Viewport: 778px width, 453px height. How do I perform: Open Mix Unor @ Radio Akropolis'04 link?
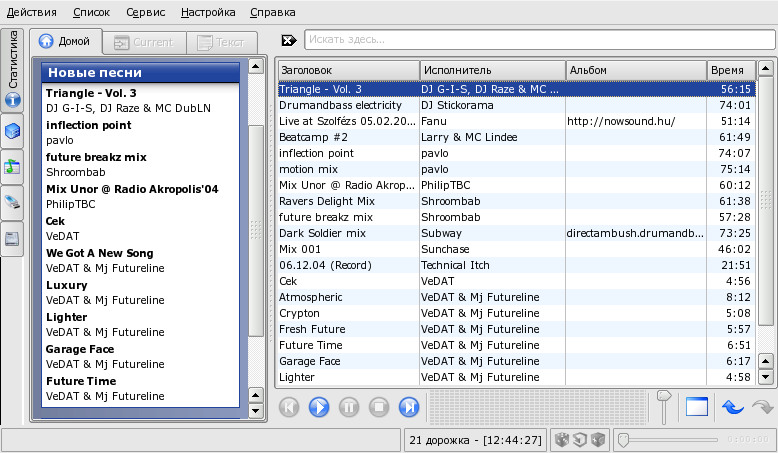(x=132, y=189)
